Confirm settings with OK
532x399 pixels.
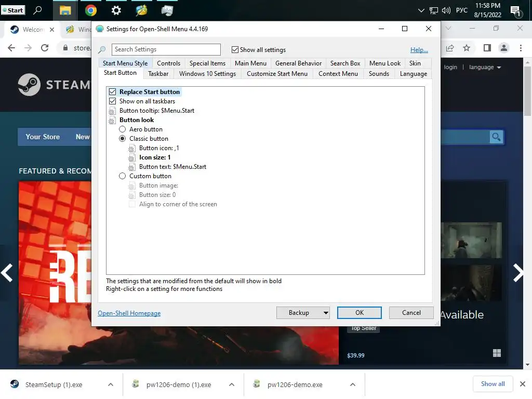[x=360, y=313]
